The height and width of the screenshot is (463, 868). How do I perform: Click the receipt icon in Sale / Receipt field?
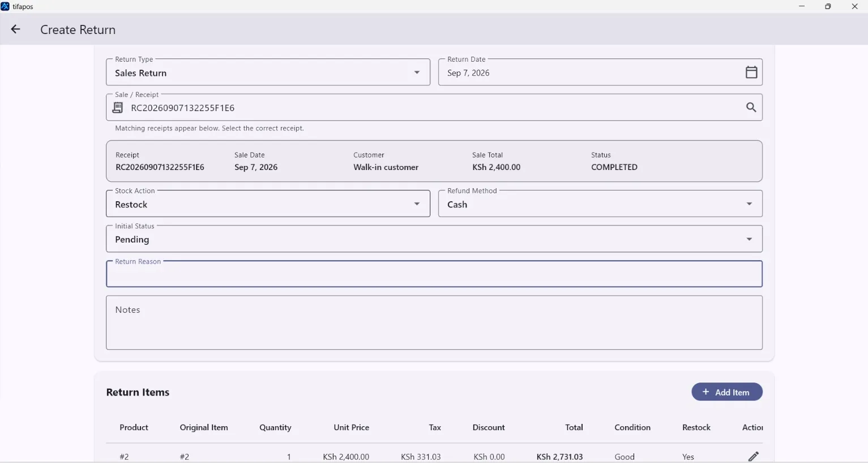118,108
